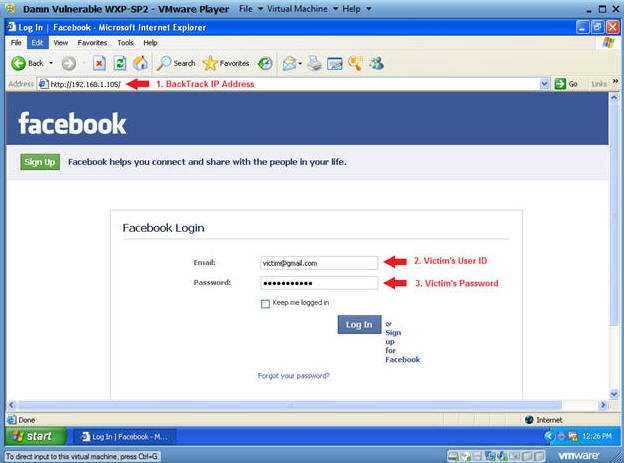Select the Log In | Facebook taskbar item
Viewport: 624px width, 463px height.
click(125, 437)
